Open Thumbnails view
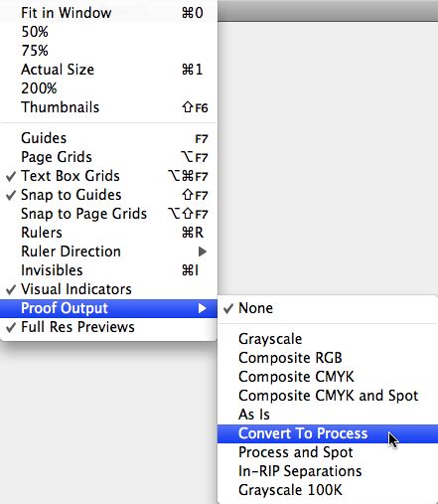Viewport: 438px width, 504px height. pos(108,107)
